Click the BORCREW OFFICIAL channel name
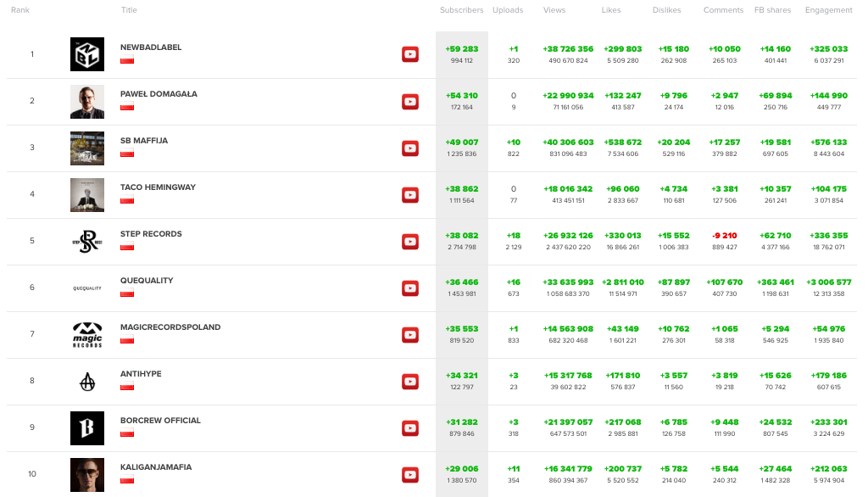This screenshot has width=868, height=497. coord(160,421)
